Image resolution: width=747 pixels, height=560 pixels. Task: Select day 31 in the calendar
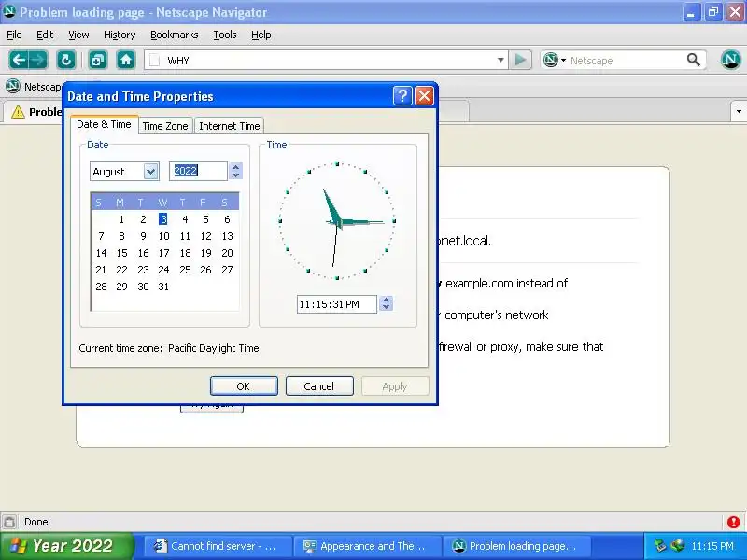point(163,287)
